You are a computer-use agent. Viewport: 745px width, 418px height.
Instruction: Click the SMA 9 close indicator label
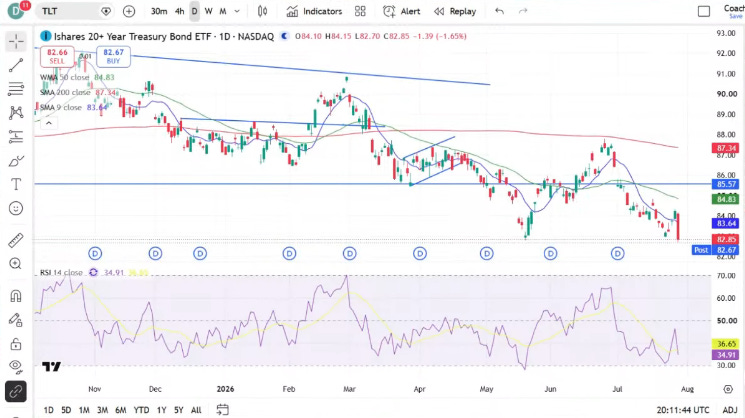pos(61,107)
